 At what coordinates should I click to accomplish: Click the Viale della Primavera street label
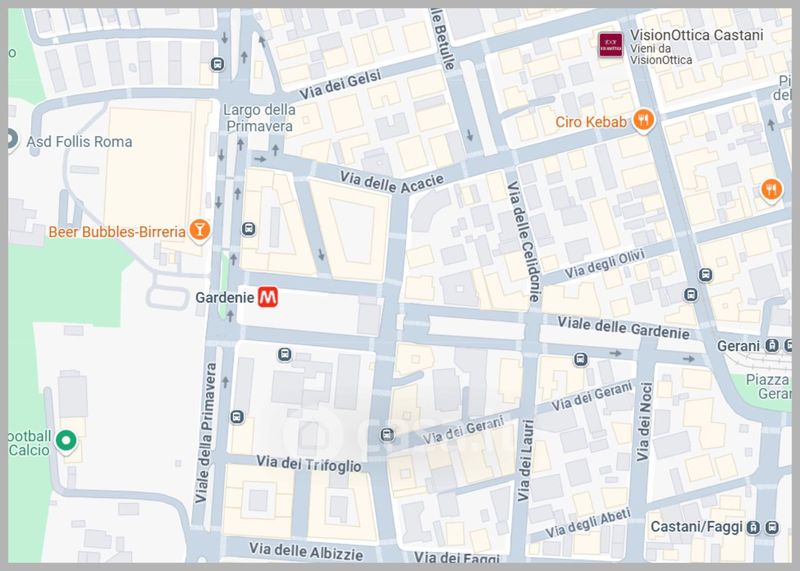tap(205, 433)
